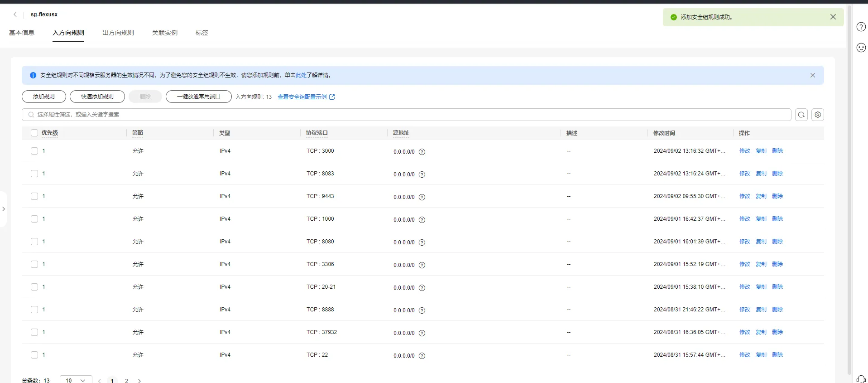Click the vertical page scrollbar
The image size is (868, 383).
pyautogui.click(x=849, y=190)
